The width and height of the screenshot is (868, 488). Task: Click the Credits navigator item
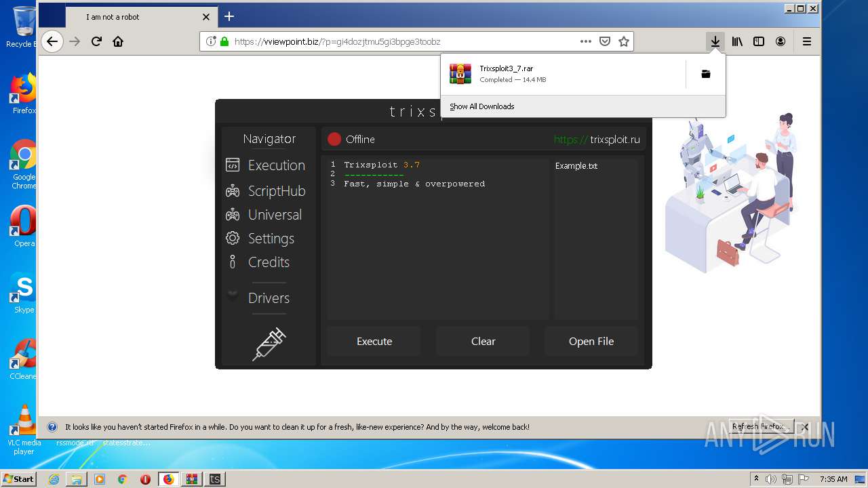(x=258, y=262)
